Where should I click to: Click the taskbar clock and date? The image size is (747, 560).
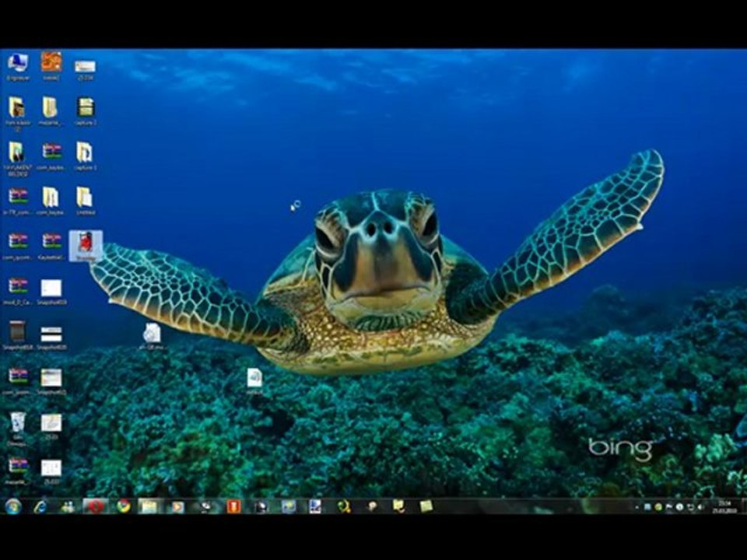[x=724, y=507]
